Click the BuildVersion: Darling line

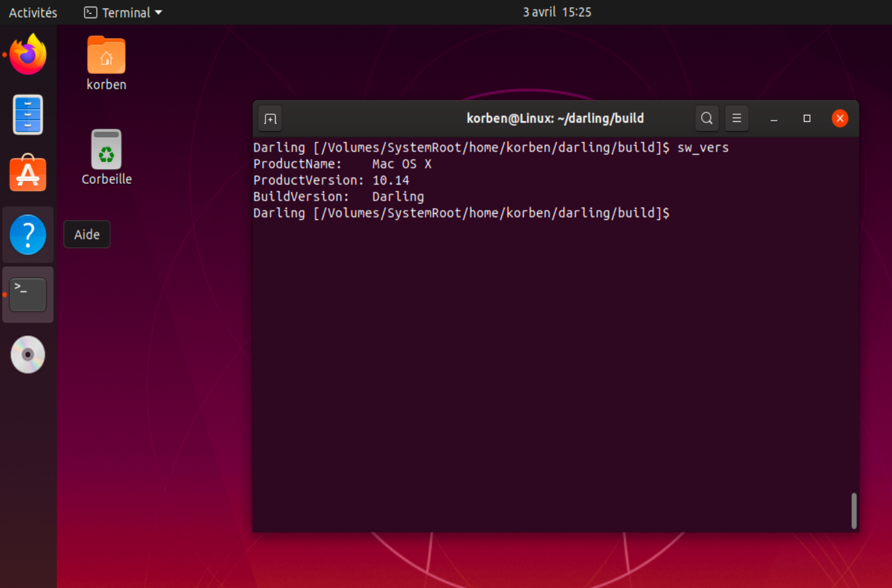(x=338, y=196)
